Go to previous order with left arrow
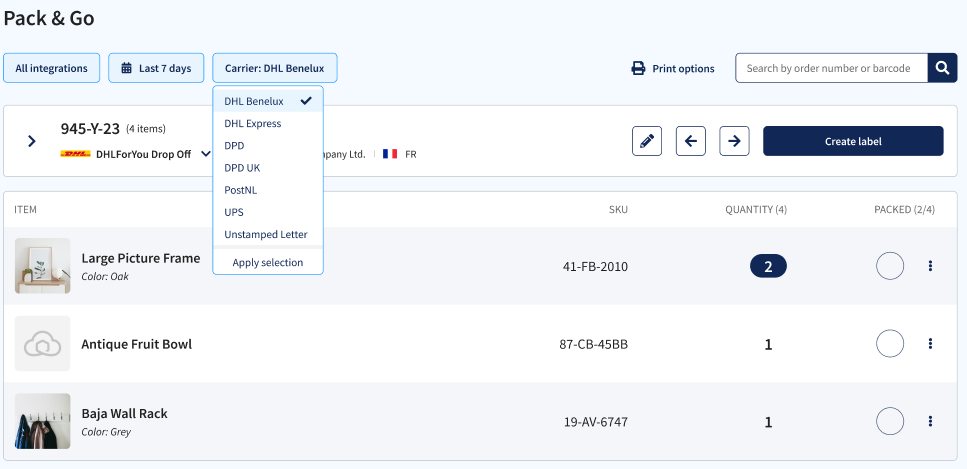The width and height of the screenshot is (967, 469). point(691,141)
